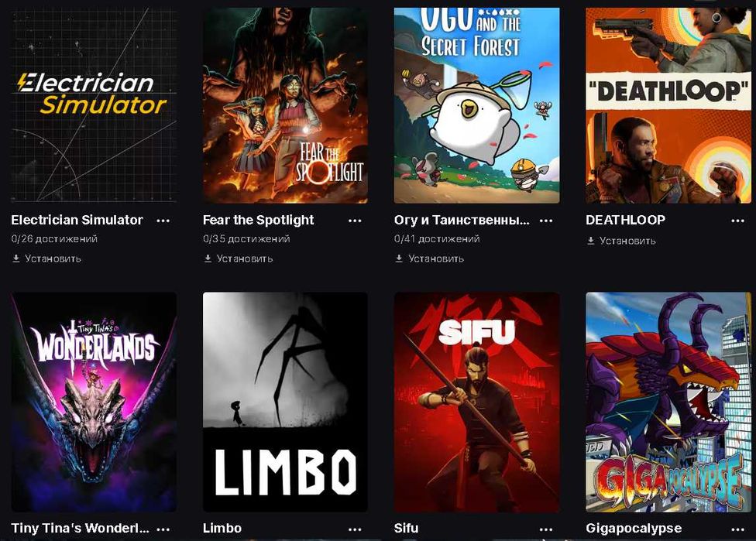
Task: Open three-dot menu next to Sifu
Action: (x=546, y=529)
